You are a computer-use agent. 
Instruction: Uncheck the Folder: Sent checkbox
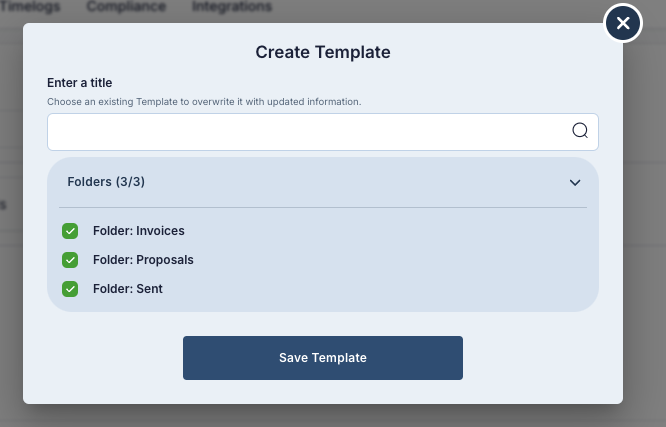(70, 289)
